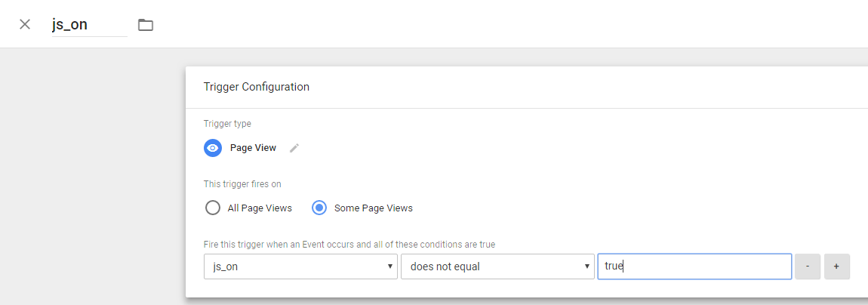The width and height of the screenshot is (868, 305).
Task: Select the All Page Views radio button
Action: click(213, 208)
